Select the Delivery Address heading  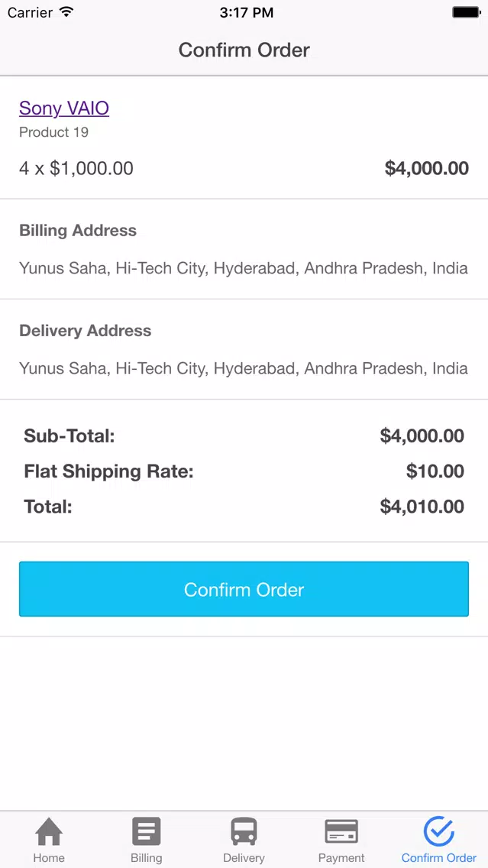(86, 331)
